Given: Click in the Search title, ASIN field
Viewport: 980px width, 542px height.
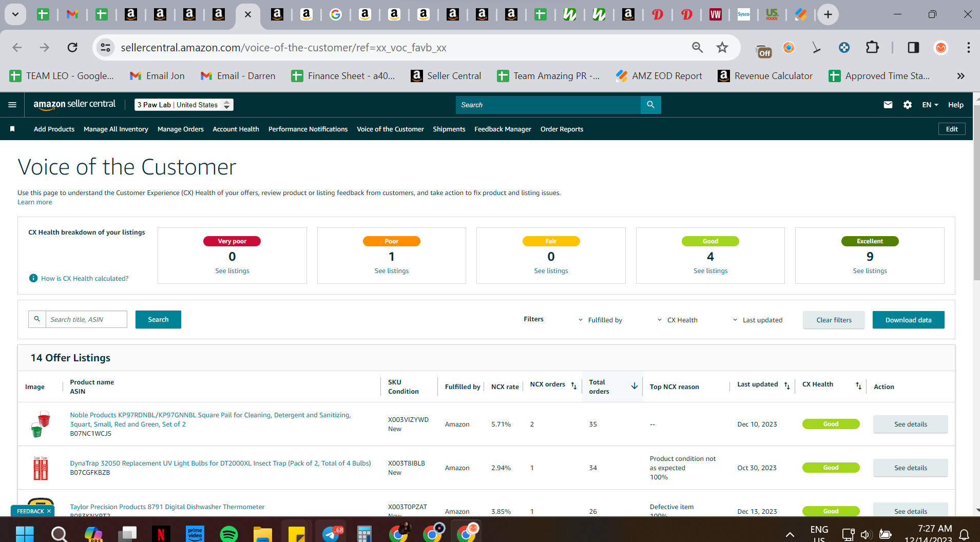Looking at the screenshot, I should [86, 319].
